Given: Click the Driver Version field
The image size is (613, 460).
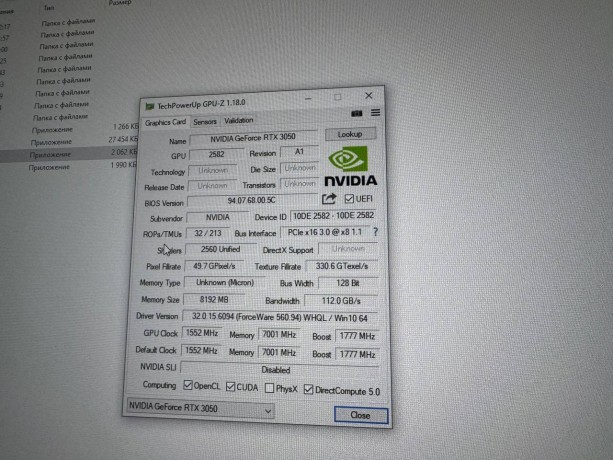Looking at the screenshot, I should pyautogui.click(x=280, y=317).
